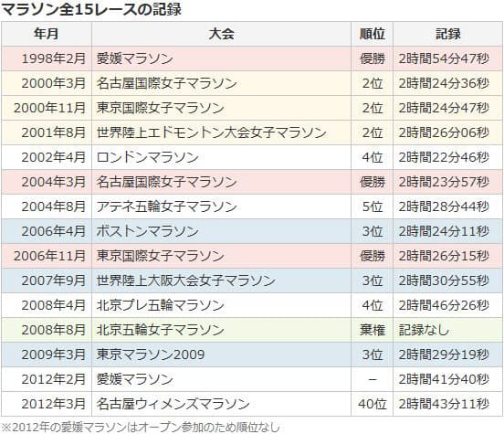Click the 2000年3月 名古屋国際女子マラソン cell
504x434 pixels.
point(221,83)
